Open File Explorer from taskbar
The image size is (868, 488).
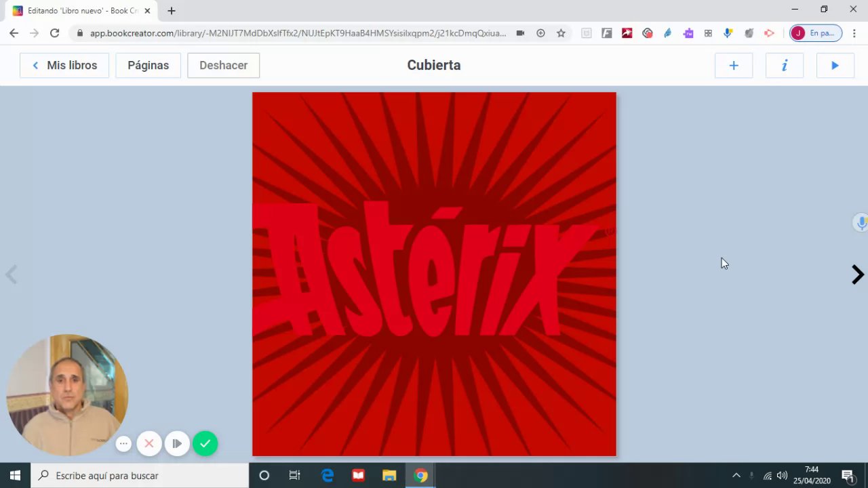(389, 476)
